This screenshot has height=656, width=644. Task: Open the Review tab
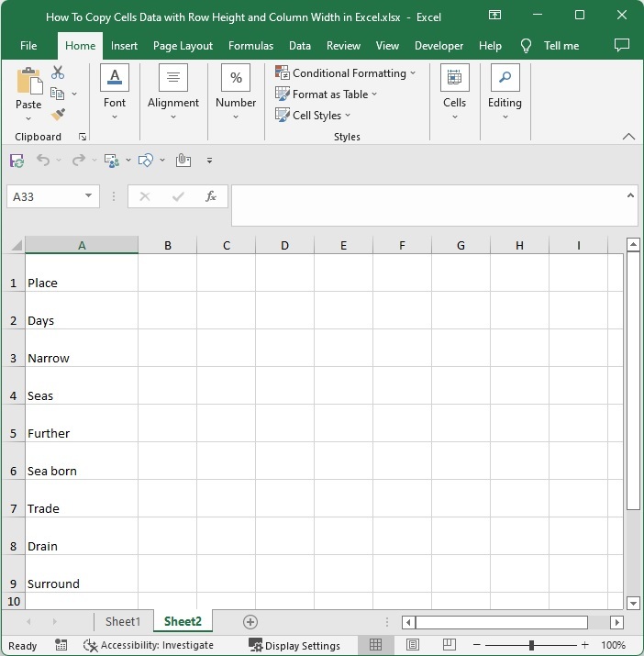pyautogui.click(x=343, y=46)
